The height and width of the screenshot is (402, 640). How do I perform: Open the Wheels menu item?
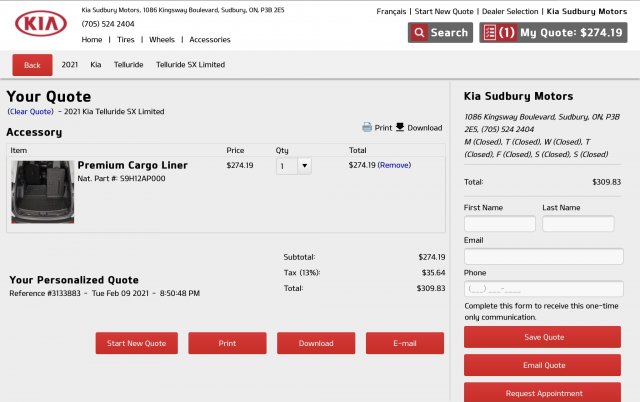pyautogui.click(x=162, y=40)
